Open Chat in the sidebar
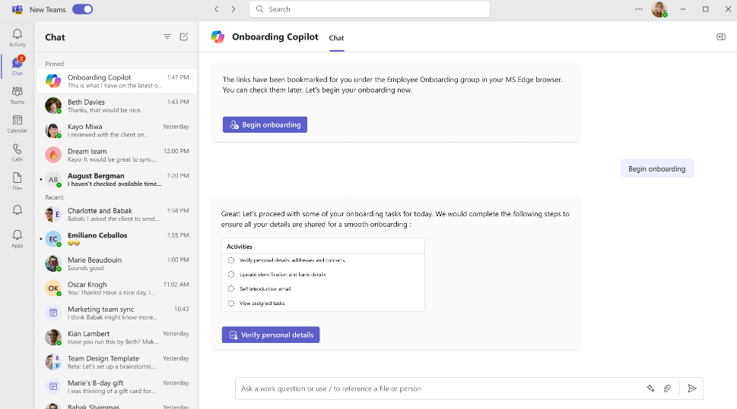This screenshot has height=409, width=737. point(17,66)
